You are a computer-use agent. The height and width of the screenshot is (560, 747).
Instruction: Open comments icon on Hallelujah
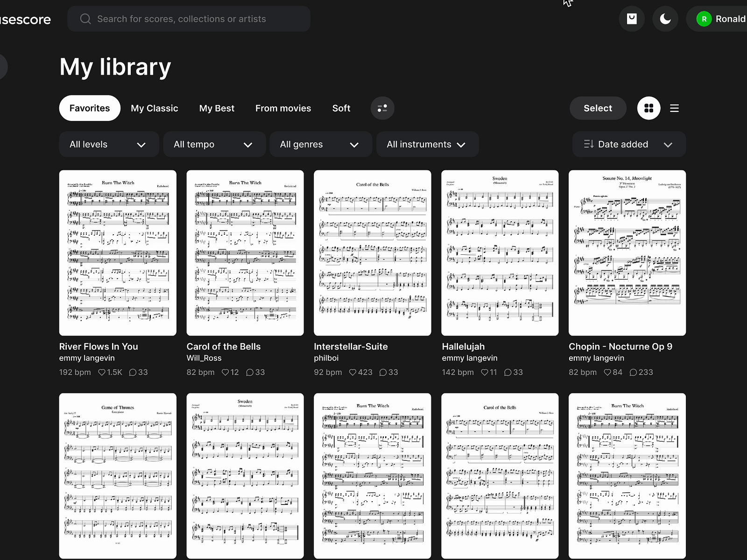[x=508, y=372]
